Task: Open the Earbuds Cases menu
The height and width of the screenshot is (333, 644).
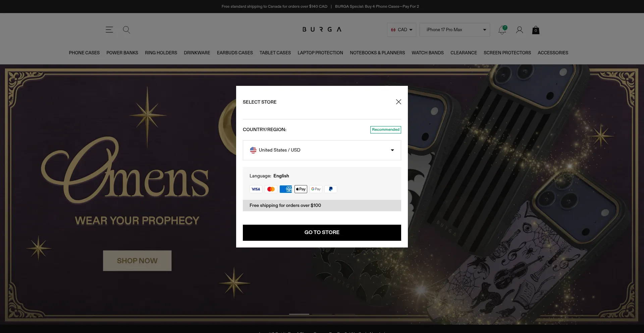Action: coord(235,53)
